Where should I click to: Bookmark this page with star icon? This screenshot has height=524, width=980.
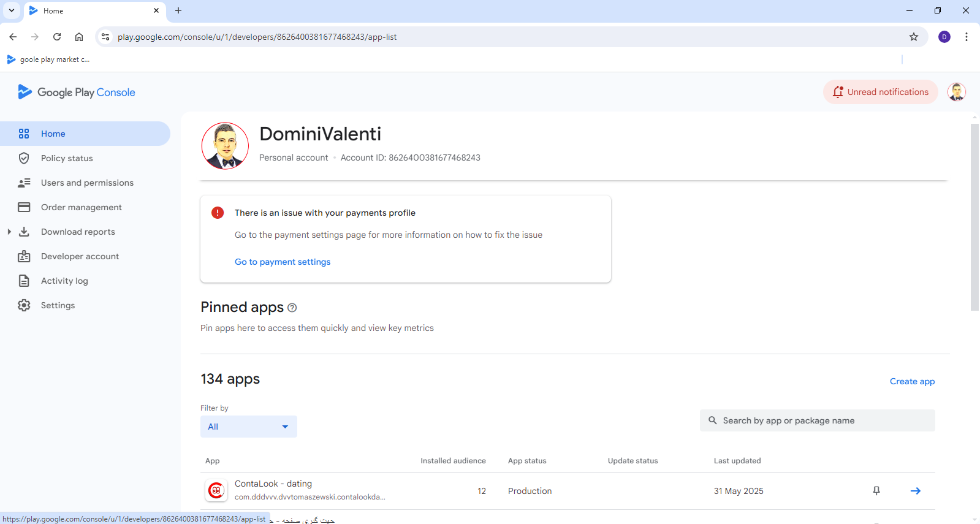click(914, 37)
